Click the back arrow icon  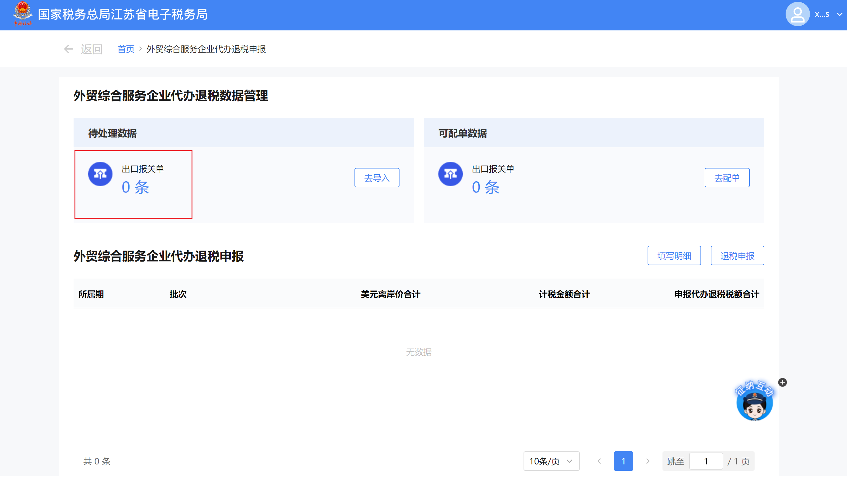point(69,50)
